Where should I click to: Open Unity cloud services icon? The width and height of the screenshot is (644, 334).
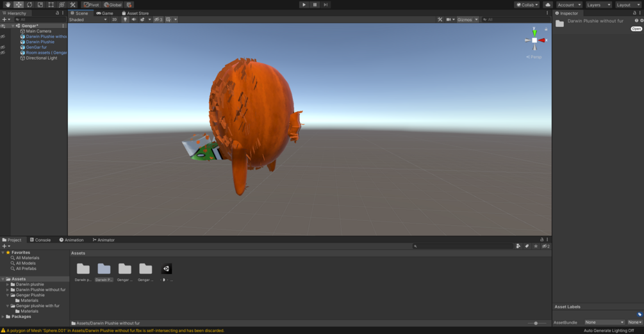(547, 4)
